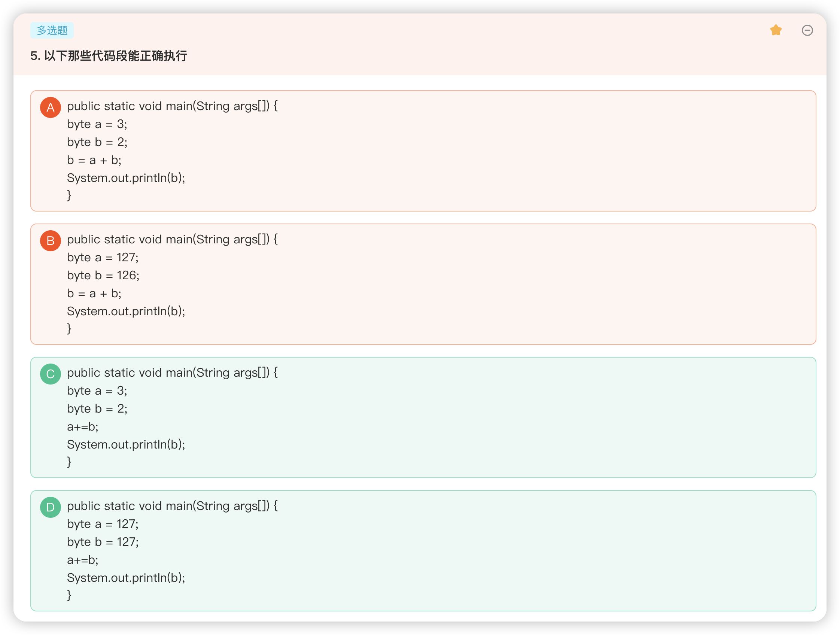
Task: Click 'b = a + b;' in option A
Action: pos(94,160)
